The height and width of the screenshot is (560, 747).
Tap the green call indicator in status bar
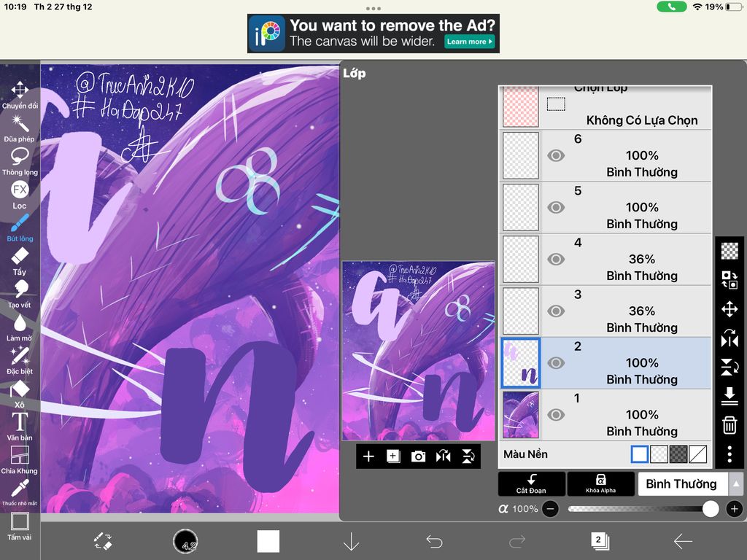671,7
